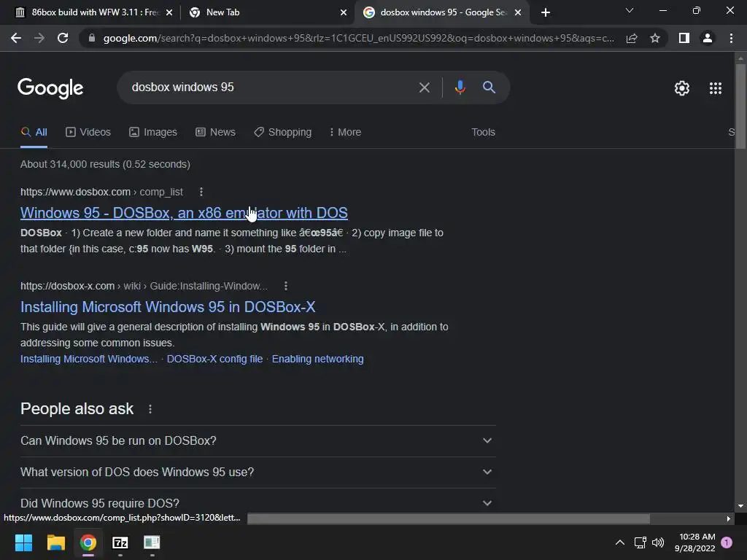The height and width of the screenshot is (560, 747).
Task: Switch to News results
Action: [x=215, y=133]
